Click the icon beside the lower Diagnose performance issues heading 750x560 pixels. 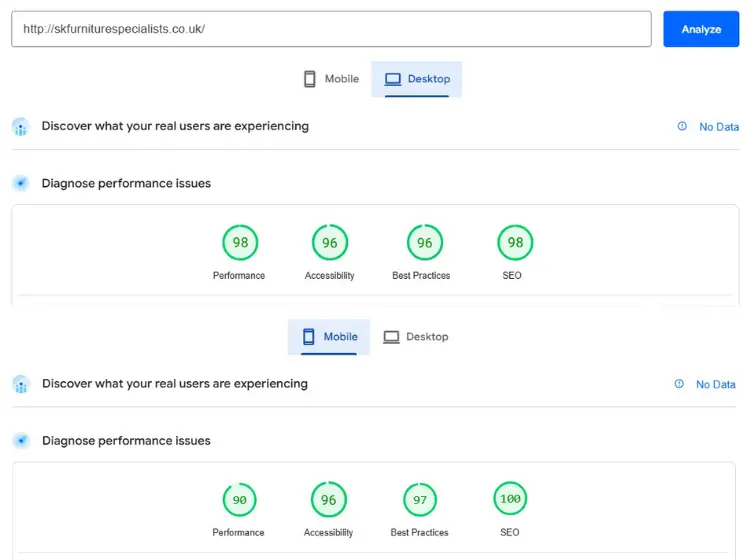click(21, 440)
